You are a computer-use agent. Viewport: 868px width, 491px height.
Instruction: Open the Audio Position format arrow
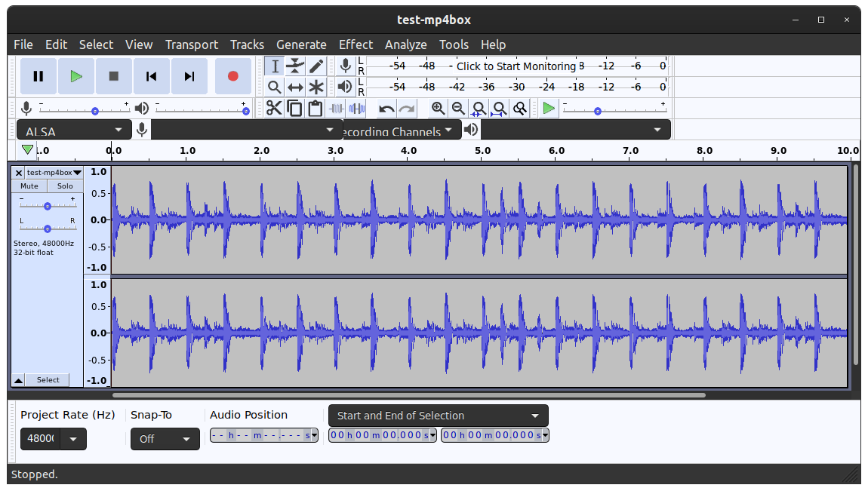[x=315, y=436]
